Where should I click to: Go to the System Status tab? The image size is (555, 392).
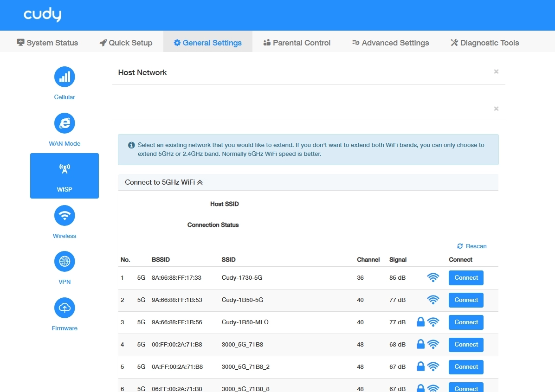[x=47, y=43]
